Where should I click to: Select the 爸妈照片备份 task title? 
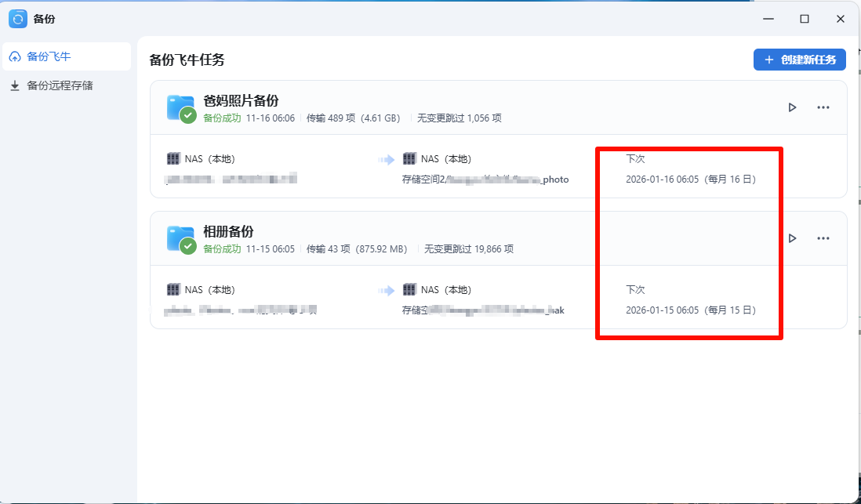point(241,101)
